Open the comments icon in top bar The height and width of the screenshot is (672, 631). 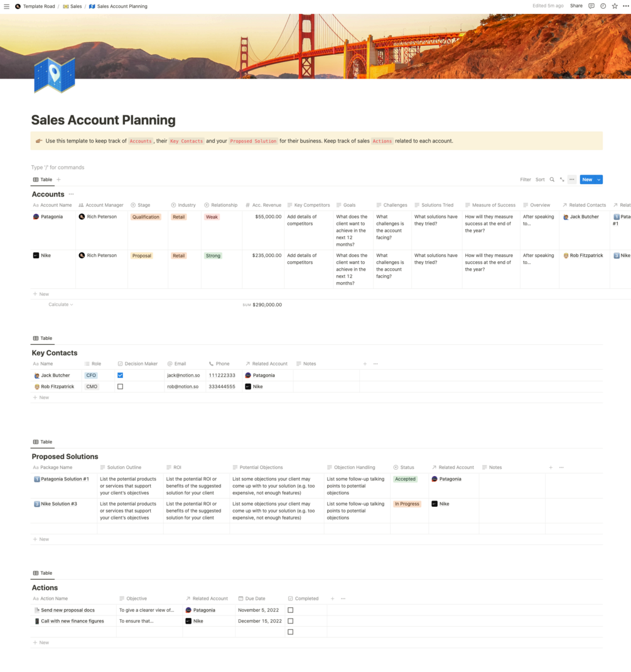pyautogui.click(x=591, y=6)
